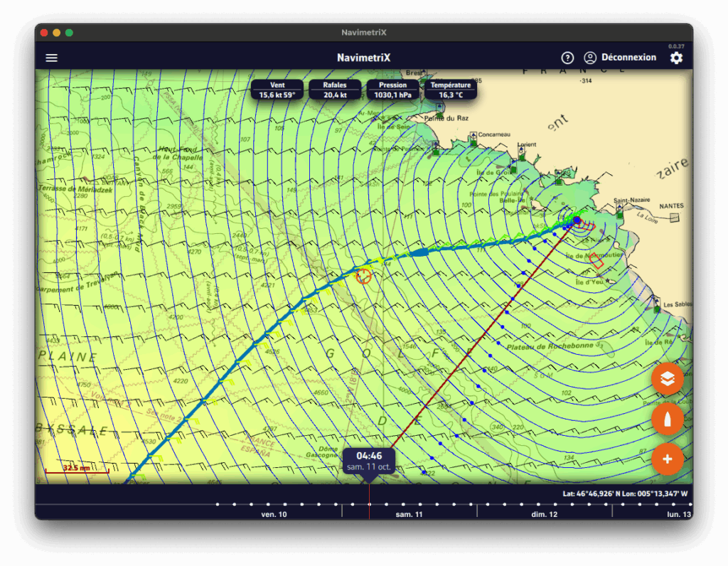Viewport: 728px width, 566px height.
Task: Click the Rafales gust readout box
Action: point(335,90)
